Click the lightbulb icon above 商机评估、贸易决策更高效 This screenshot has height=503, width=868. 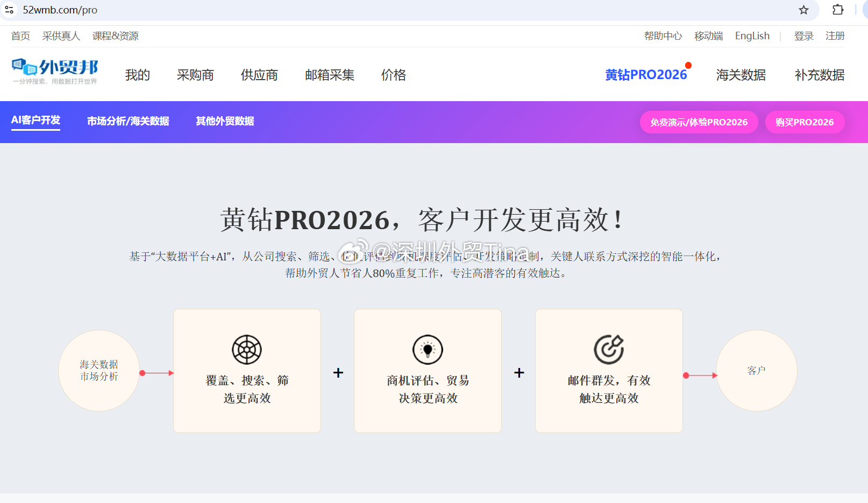(428, 350)
